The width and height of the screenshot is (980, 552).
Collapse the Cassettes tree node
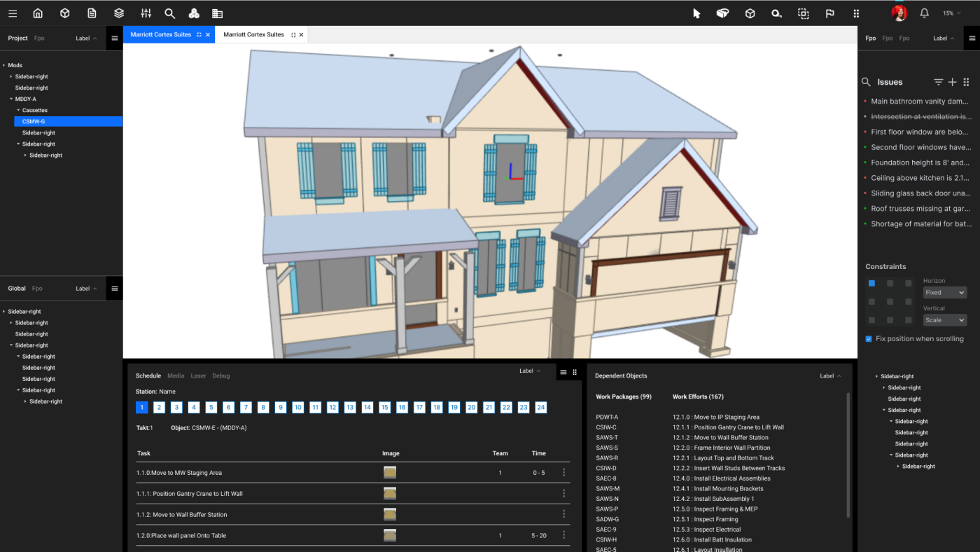pos(19,111)
